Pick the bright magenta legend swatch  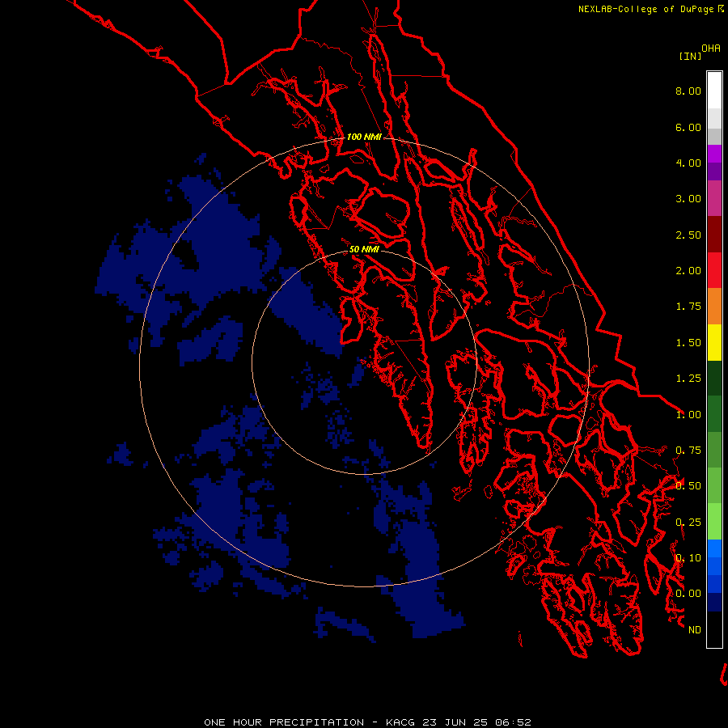714,154
